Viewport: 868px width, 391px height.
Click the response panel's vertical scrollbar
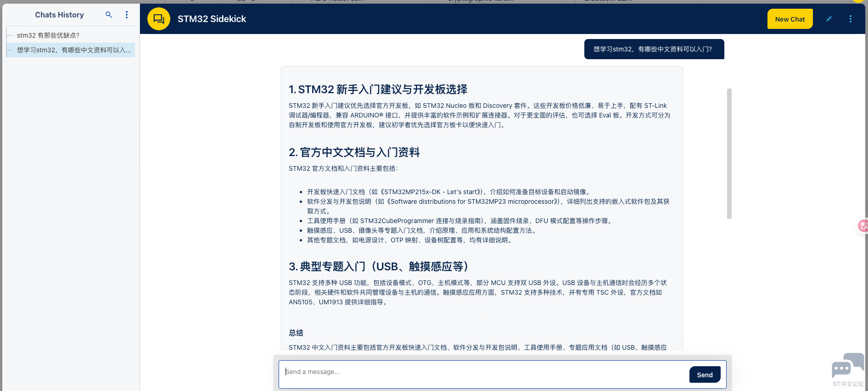pyautogui.click(x=729, y=153)
